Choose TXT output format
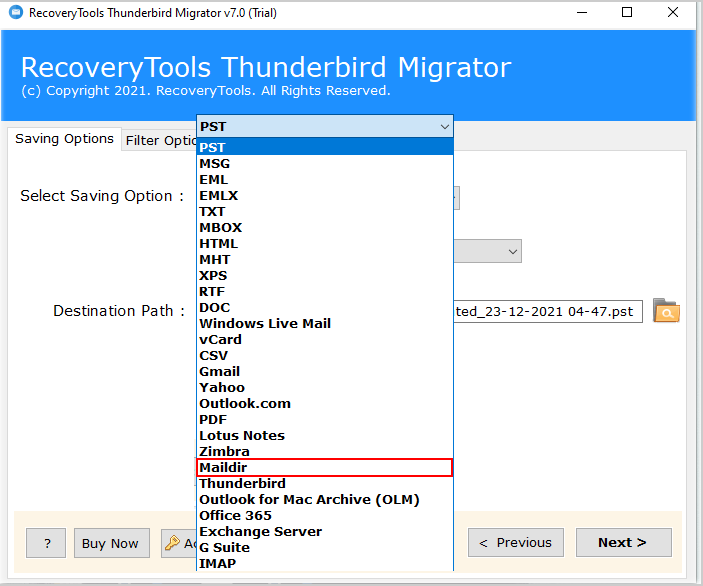Image resolution: width=703 pixels, height=586 pixels. (325, 211)
